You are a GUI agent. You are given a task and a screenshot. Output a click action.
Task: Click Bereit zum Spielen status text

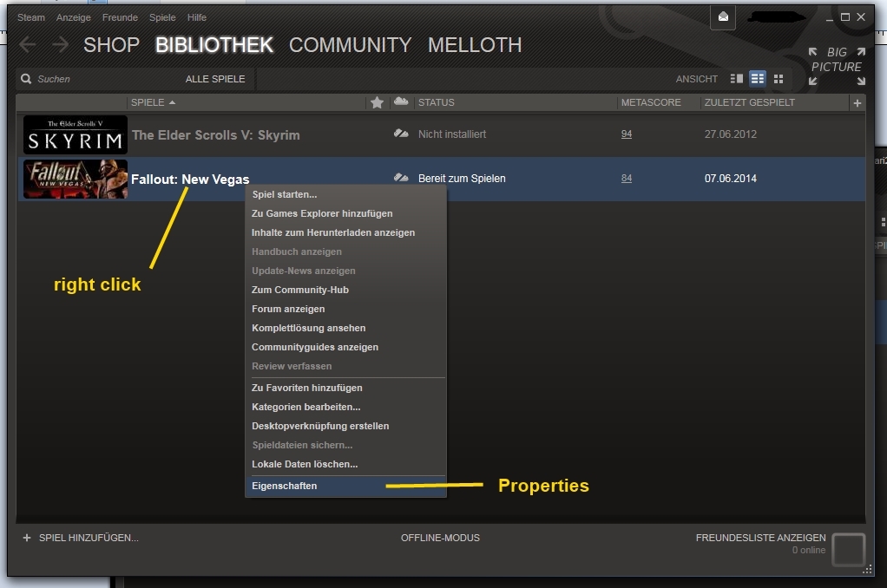(x=462, y=178)
